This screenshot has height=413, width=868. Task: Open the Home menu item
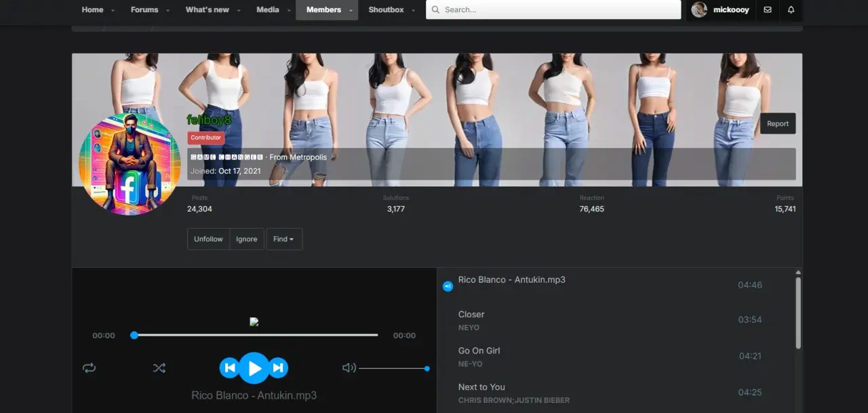93,9
